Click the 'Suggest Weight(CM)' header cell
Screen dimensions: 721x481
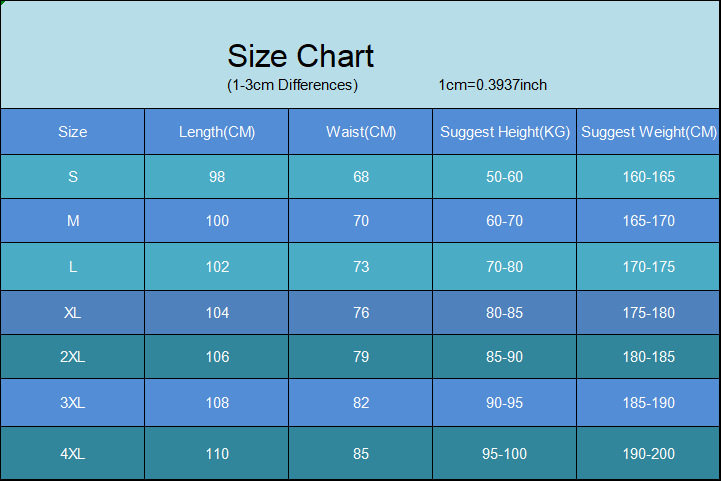pos(649,132)
